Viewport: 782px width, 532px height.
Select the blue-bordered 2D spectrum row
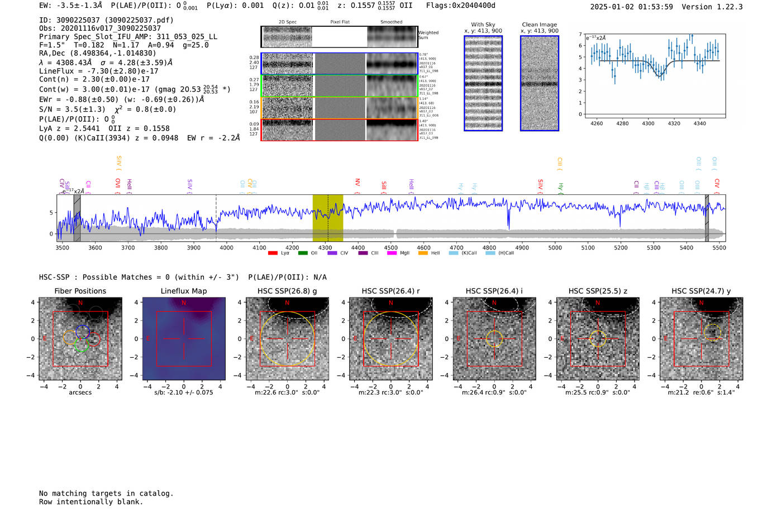click(x=340, y=64)
